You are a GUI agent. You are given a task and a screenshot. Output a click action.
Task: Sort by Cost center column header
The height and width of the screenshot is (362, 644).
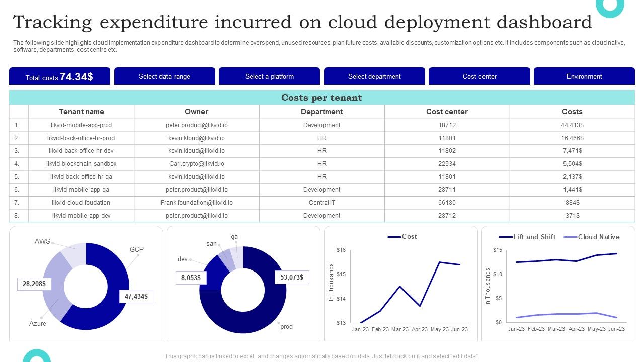point(447,112)
